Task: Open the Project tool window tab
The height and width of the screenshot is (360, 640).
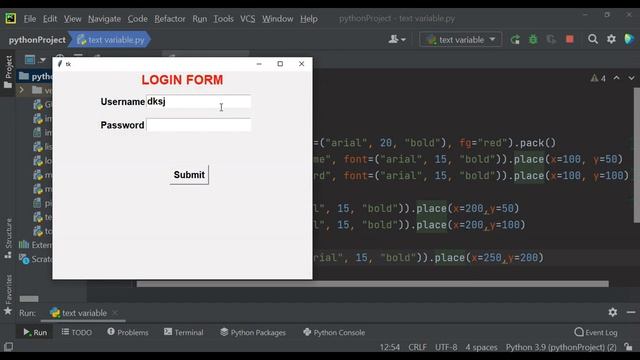Action: click(x=8, y=72)
